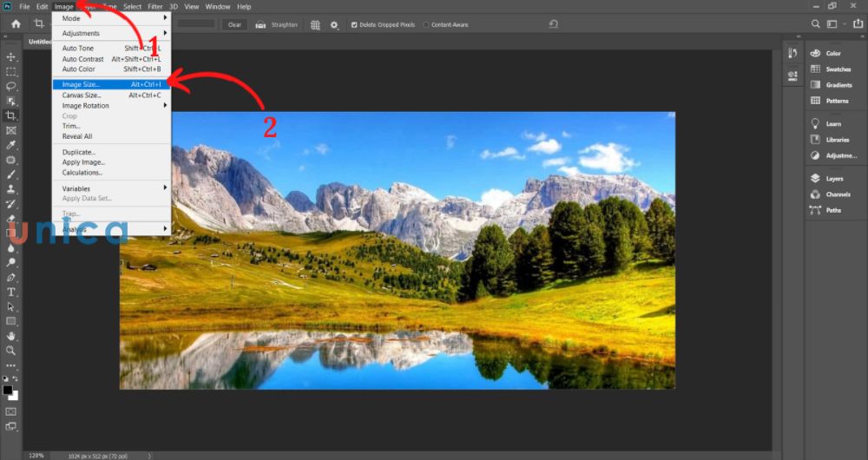The height and width of the screenshot is (460, 868).
Task: Open the Edit menu
Action: tap(42, 7)
